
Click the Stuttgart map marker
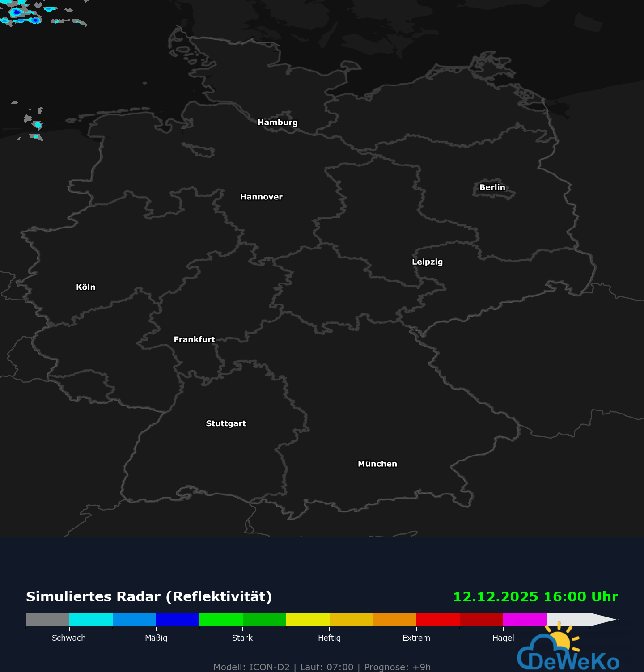(x=226, y=423)
